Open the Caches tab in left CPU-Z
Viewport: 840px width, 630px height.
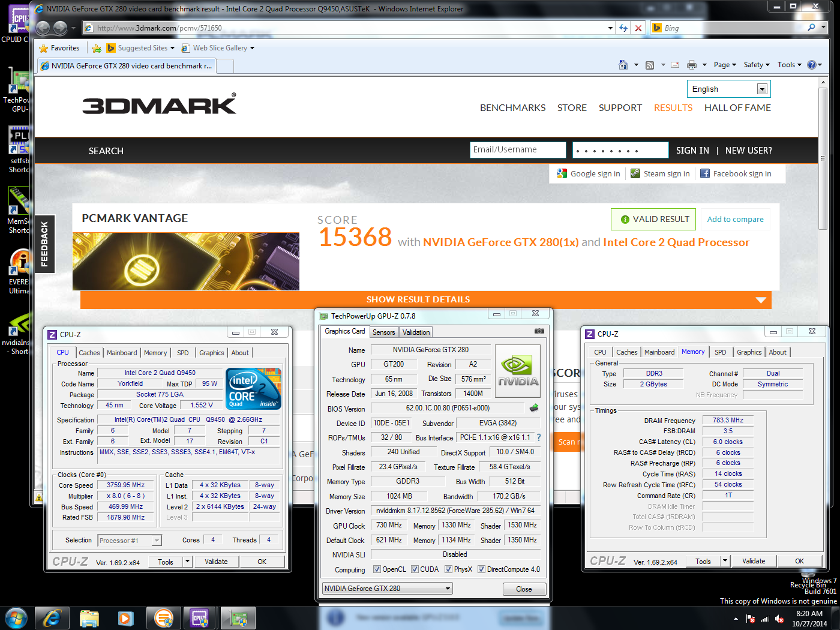click(x=89, y=353)
